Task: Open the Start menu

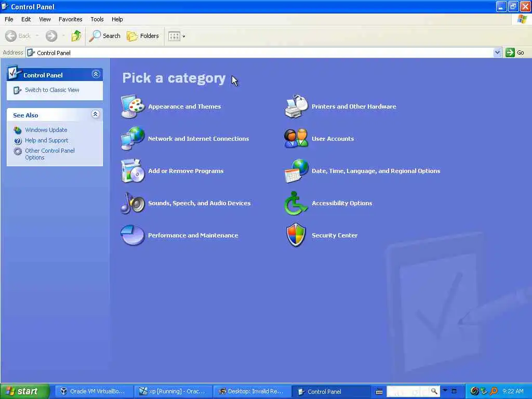Action: tap(24, 391)
